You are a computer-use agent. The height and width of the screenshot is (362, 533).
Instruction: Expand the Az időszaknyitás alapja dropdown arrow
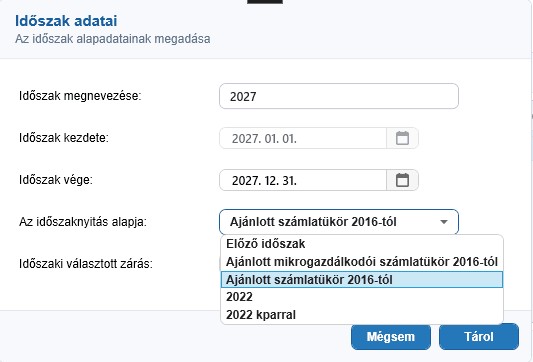(x=444, y=222)
